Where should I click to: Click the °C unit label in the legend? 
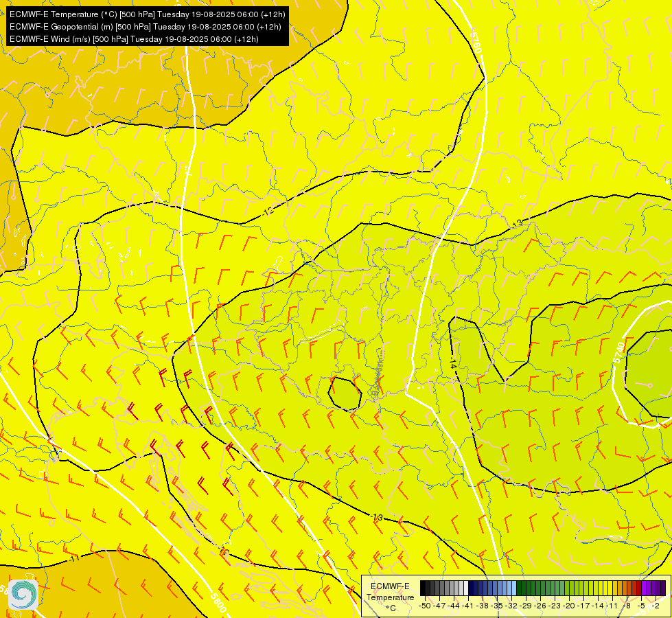(391, 608)
